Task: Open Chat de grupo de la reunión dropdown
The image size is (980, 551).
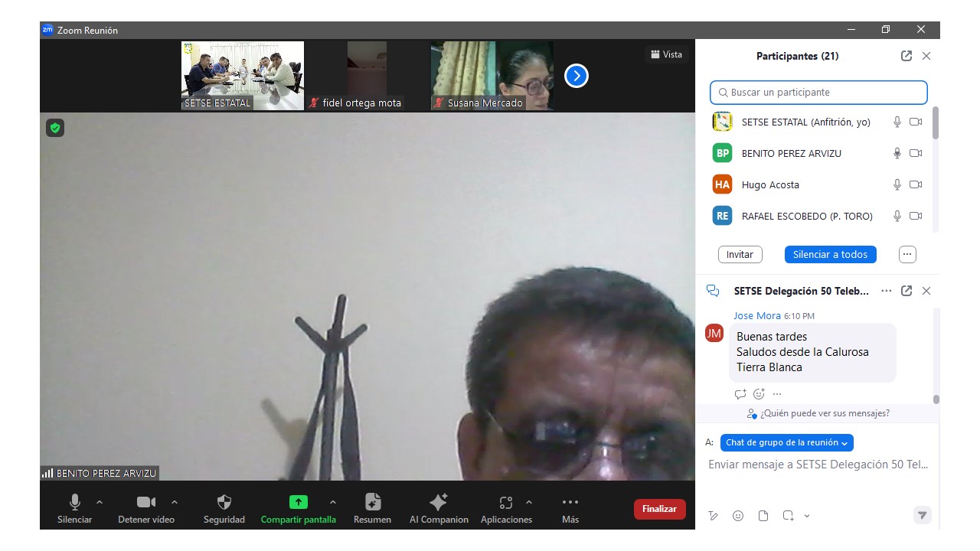Action: pyautogui.click(x=786, y=442)
